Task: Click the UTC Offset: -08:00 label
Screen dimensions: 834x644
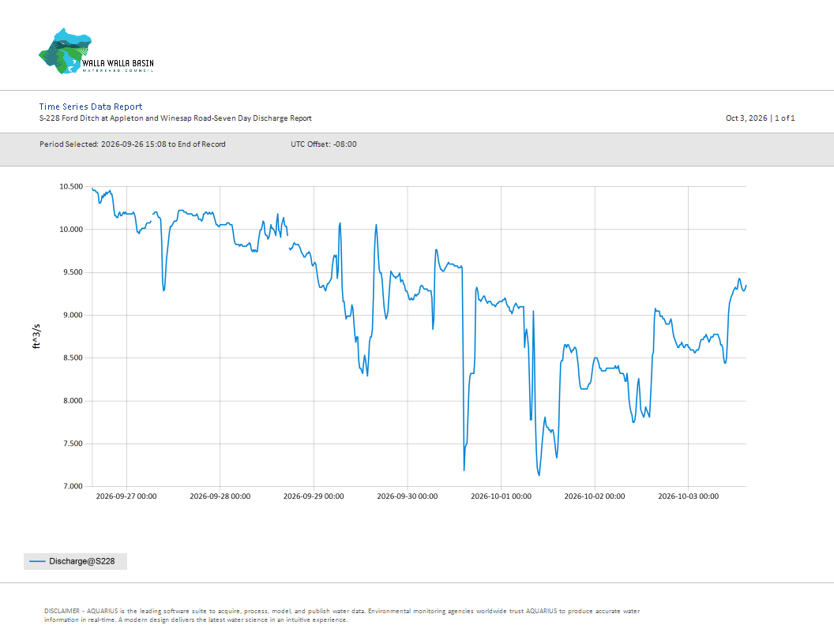Action: tap(323, 144)
